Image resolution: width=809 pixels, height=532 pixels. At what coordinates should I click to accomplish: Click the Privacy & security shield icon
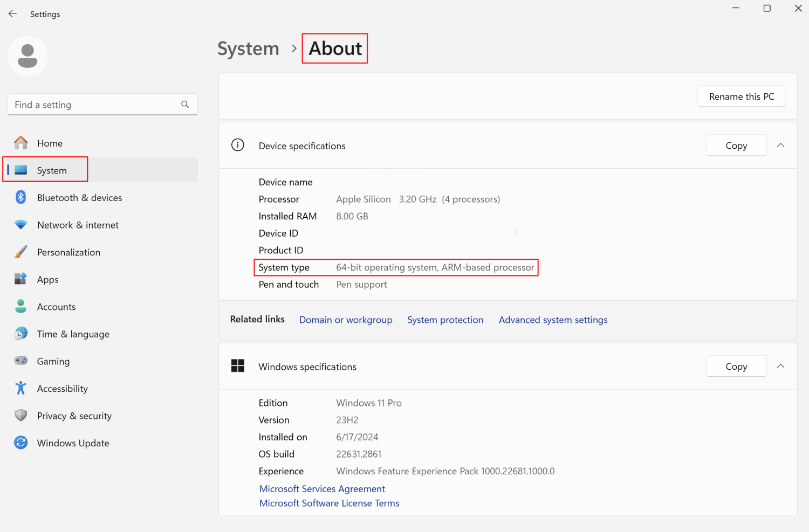tap(20, 415)
